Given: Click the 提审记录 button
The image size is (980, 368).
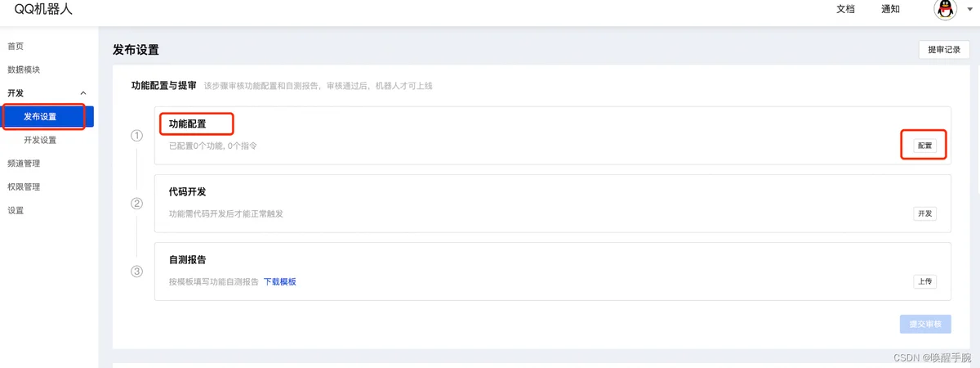Looking at the screenshot, I should [x=944, y=50].
